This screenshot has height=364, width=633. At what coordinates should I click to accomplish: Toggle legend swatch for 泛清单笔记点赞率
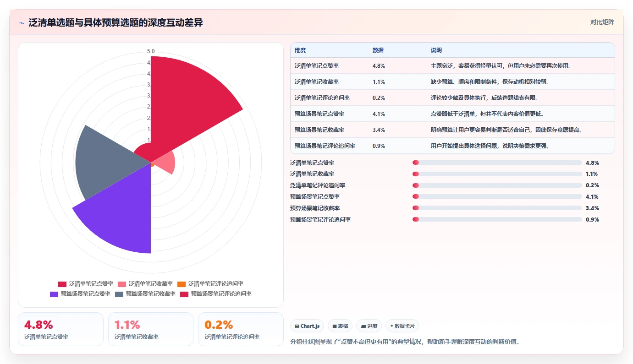(62, 284)
